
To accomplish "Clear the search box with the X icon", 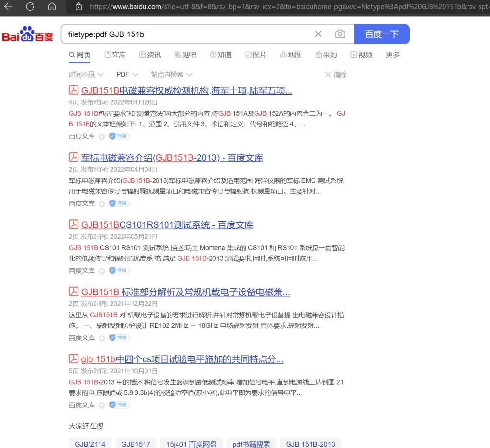I will (x=318, y=34).
